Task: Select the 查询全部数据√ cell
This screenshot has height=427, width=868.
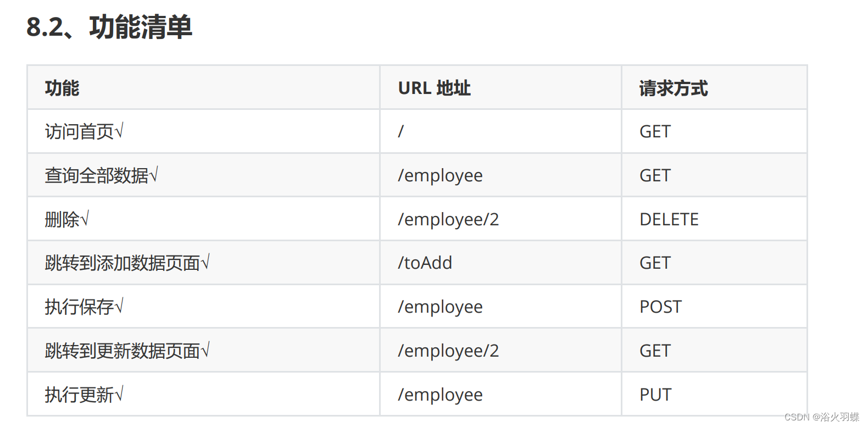Action: click(101, 175)
